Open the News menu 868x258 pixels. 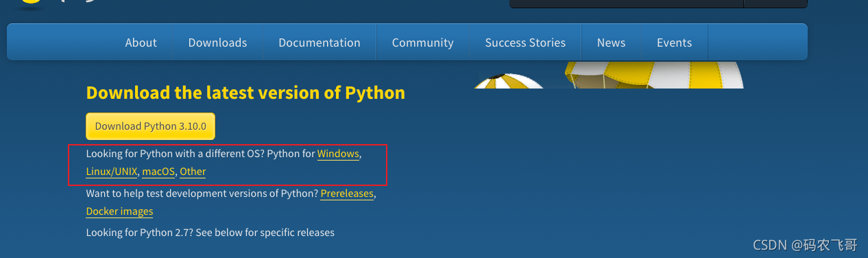click(611, 43)
